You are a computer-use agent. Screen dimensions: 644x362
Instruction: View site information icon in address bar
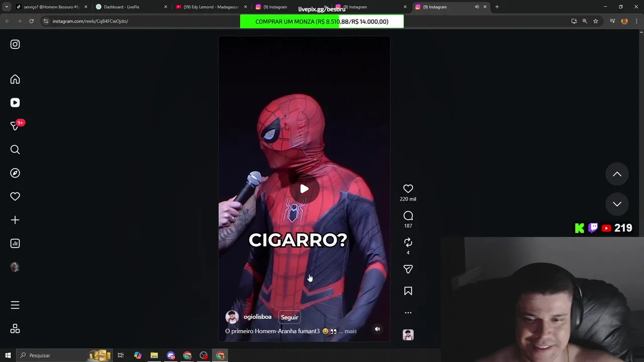pos(46,21)
